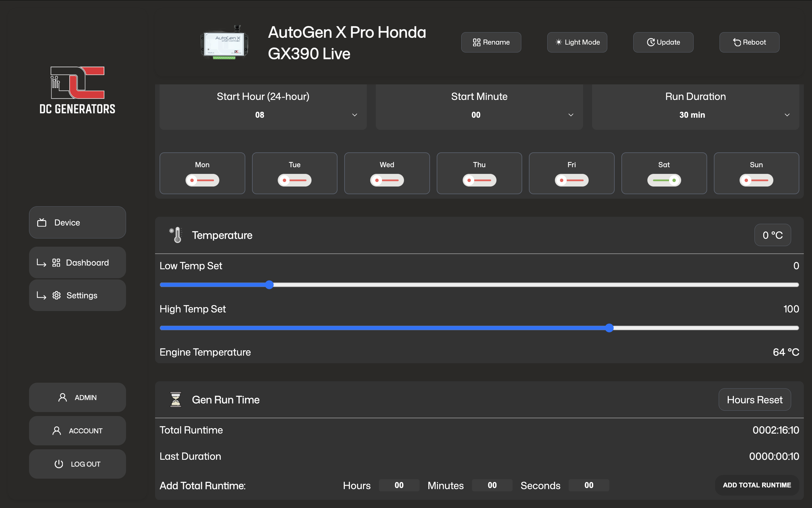Click the chevron next to 00 minute
The height and width of the screenshot is (508, 812).
tap(571, 115)
